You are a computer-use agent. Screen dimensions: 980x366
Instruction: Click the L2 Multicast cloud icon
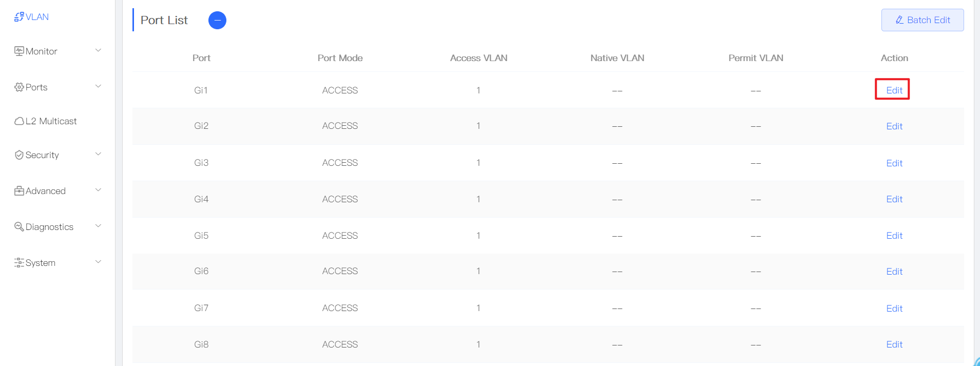(x=19, y=121)
